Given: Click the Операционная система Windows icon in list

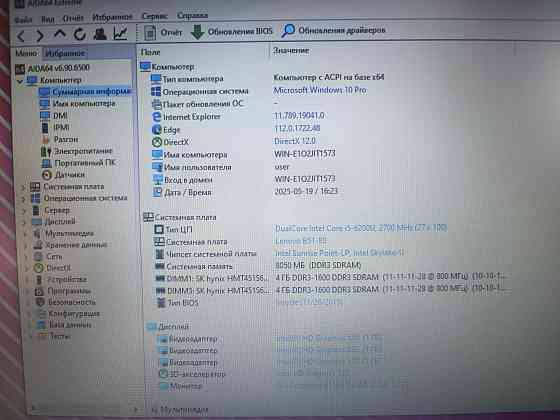Looking at the screenshot, I should pos(156,91).
